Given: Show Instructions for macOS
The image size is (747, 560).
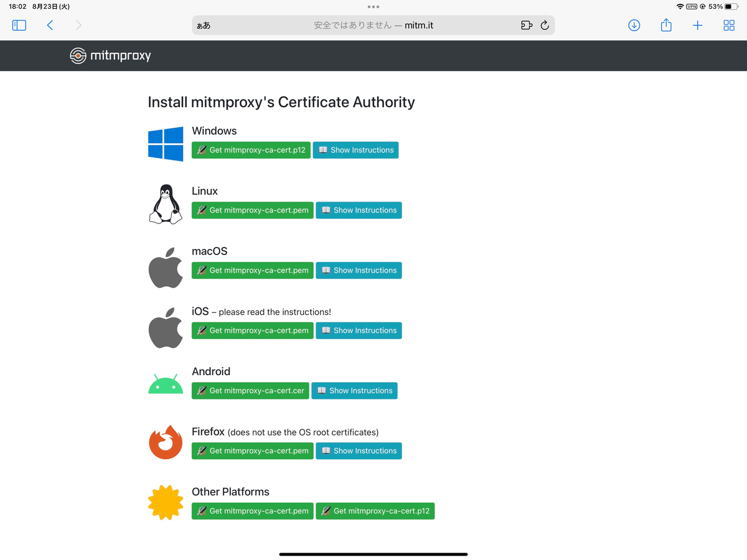Looking at the screenshot, I should coord(359,271).
